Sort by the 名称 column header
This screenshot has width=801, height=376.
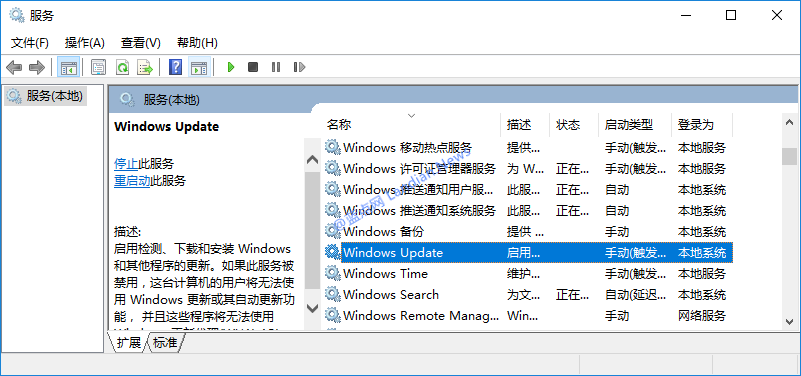pos(411,125)
